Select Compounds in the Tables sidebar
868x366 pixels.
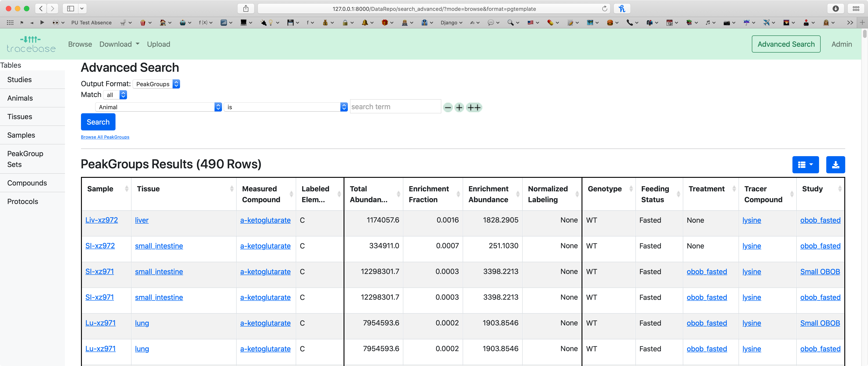tap(27, 183)
